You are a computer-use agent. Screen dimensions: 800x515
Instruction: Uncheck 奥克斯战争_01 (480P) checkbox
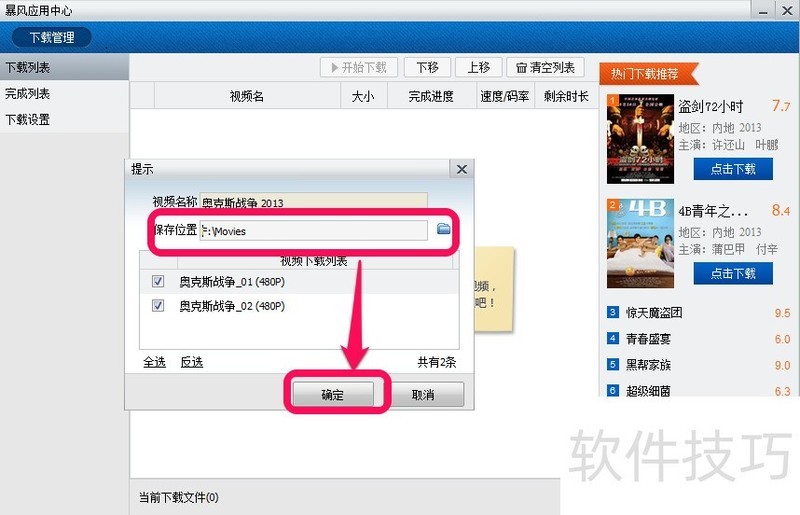(158, 282)
